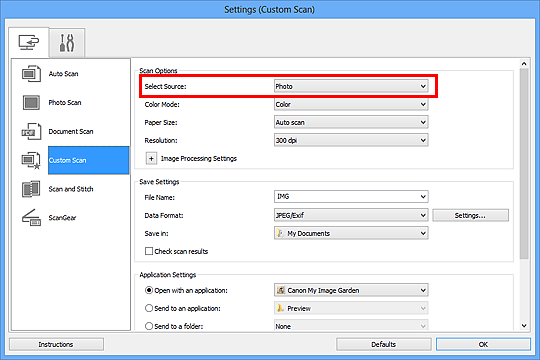The image size is (540, 360).
Task: Click the Auto Scan icon
Action: 31,74
